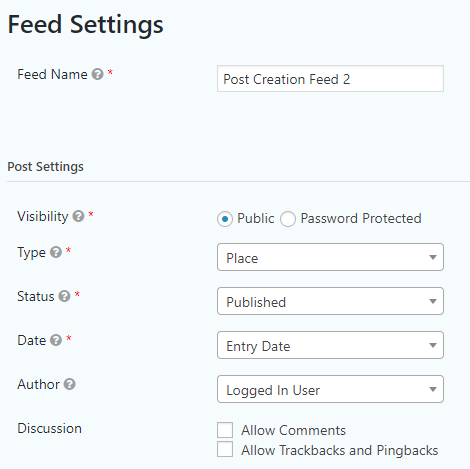Open the Date dropdown showing Entry Date
Viewport: 470px width, 469px height.
click(x=330, y=345)
